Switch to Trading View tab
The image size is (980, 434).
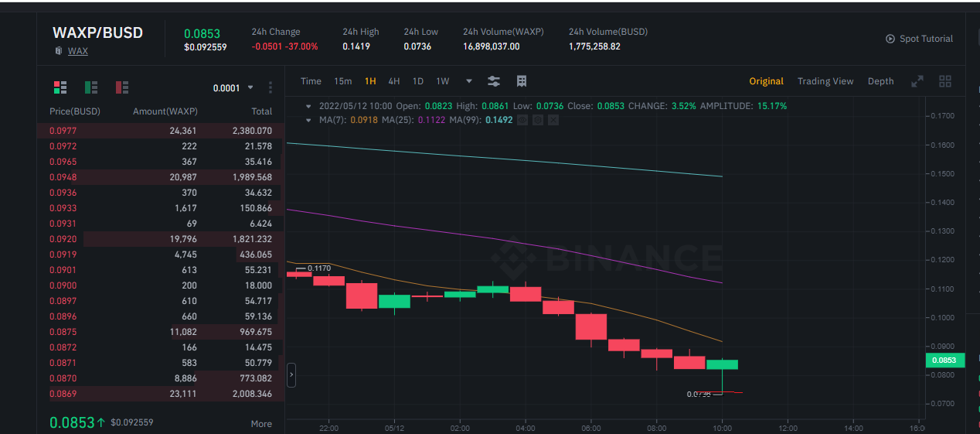click(x=825, y=81)
